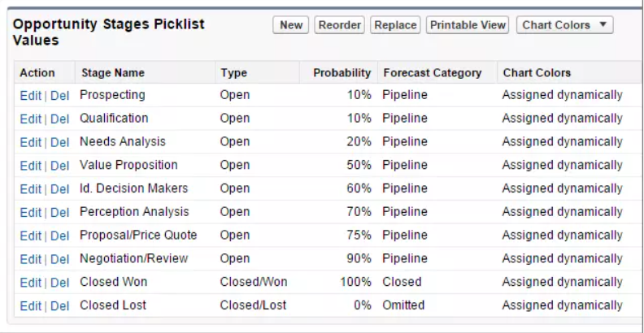The width and height of the screenshot is (644, 333).
Task: Open the Printable View
Action: tap(468, 25)
